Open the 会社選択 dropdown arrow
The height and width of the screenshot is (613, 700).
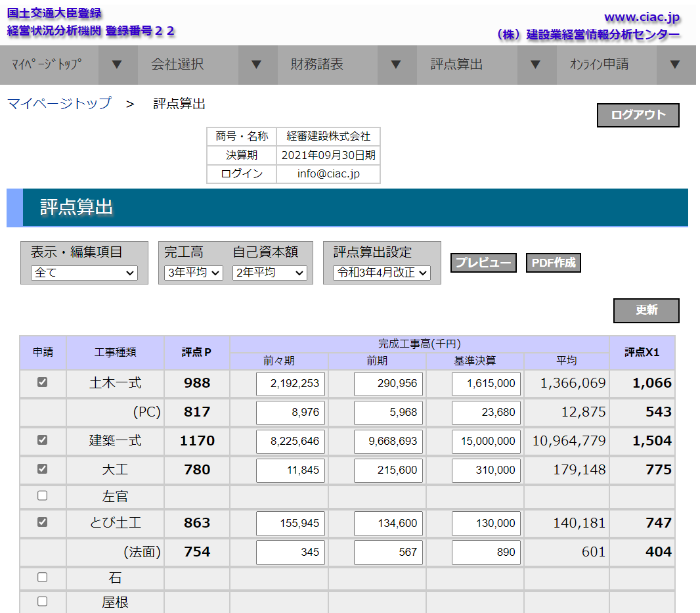(x=256, y=64)
